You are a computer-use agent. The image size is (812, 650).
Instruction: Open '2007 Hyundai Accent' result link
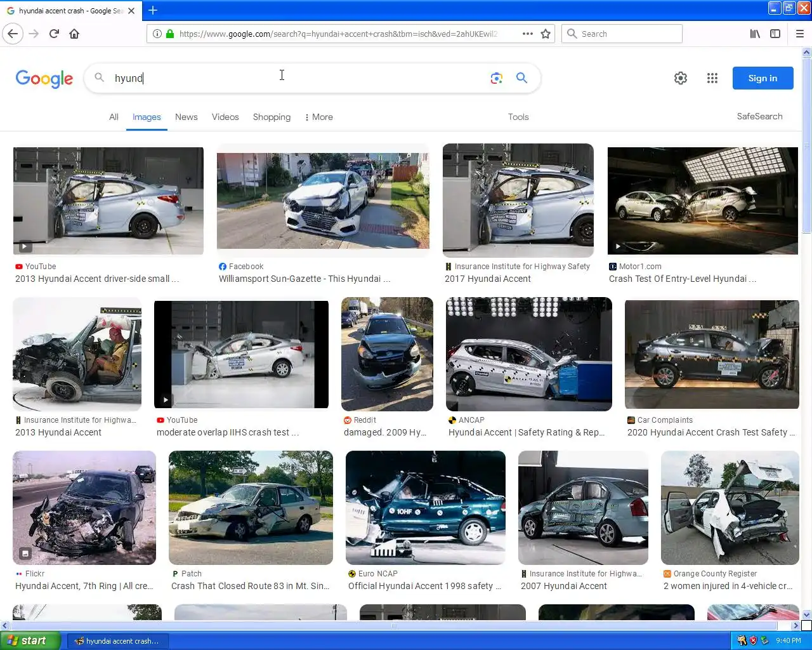pyautogui.click(x=564, y=586)
